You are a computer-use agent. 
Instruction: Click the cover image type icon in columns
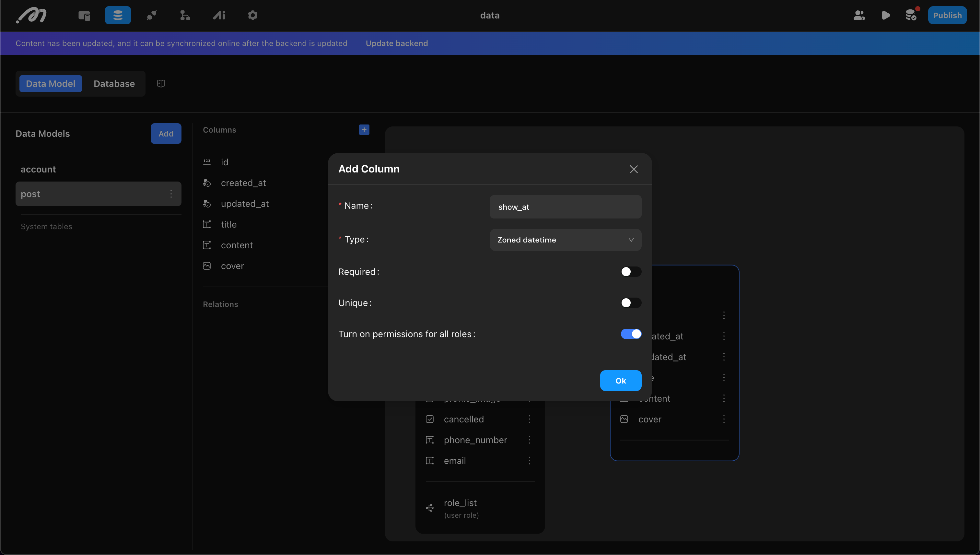206,266
